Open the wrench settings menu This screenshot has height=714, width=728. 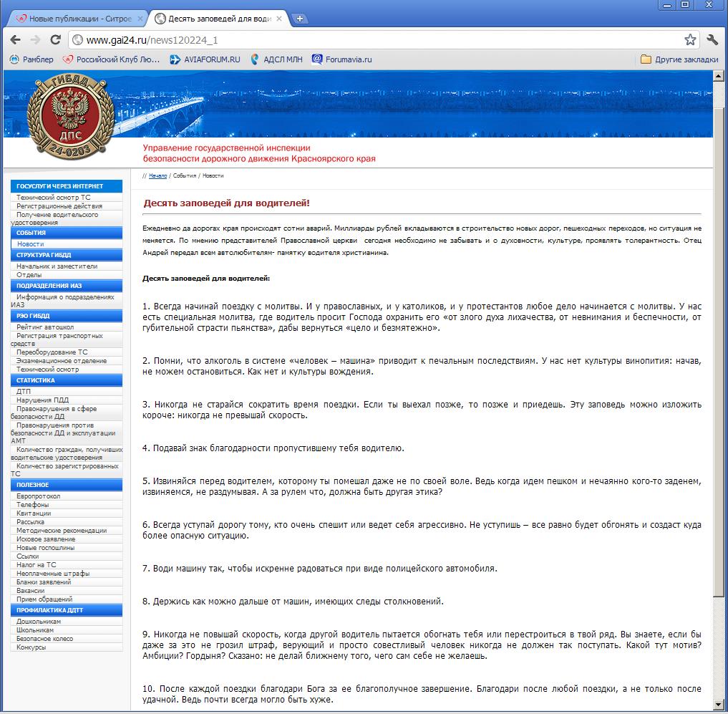pyautogui.click(x=713, y=40)
